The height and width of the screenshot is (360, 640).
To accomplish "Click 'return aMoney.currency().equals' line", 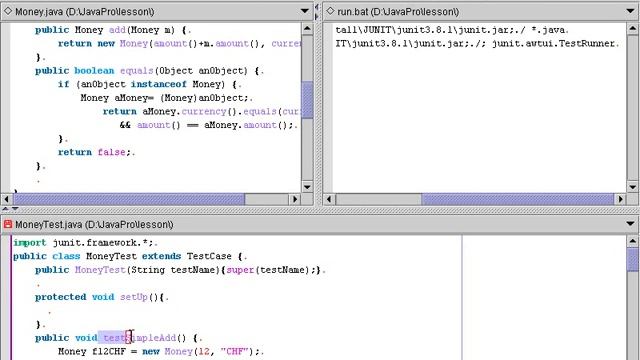I will (x=202, y=111).
